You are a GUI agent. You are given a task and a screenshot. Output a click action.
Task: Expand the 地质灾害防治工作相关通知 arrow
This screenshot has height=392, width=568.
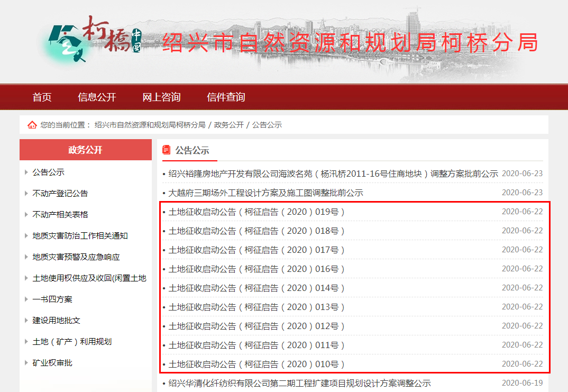(x=26, y=236)
